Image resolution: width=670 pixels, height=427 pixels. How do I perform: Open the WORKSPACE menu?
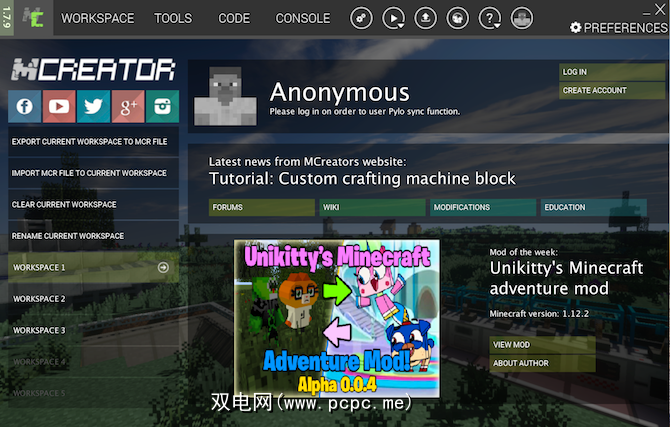(97, 18)
